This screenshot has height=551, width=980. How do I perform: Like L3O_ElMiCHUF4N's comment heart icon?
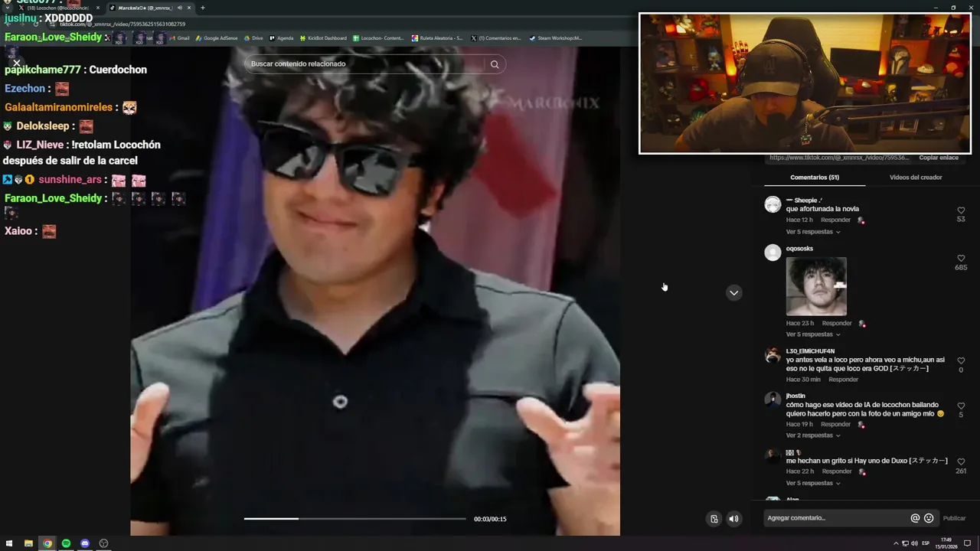click(961, 361)
